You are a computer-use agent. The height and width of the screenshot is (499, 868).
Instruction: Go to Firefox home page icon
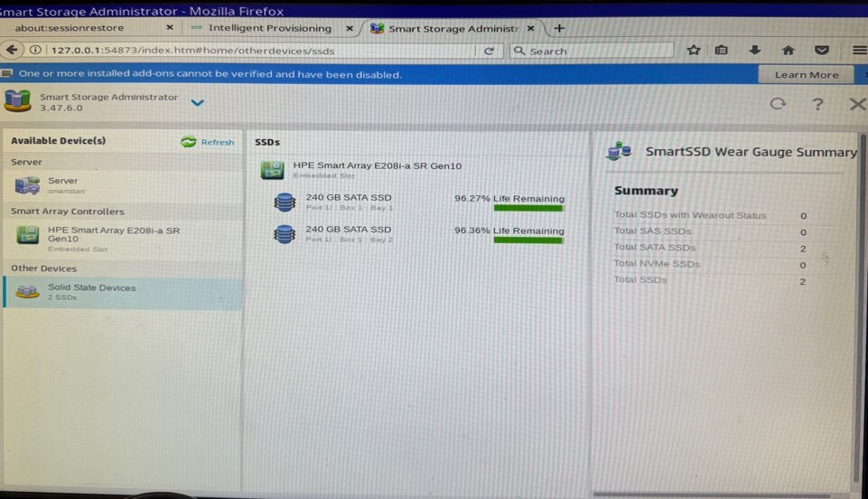click(x=788, y=51)
